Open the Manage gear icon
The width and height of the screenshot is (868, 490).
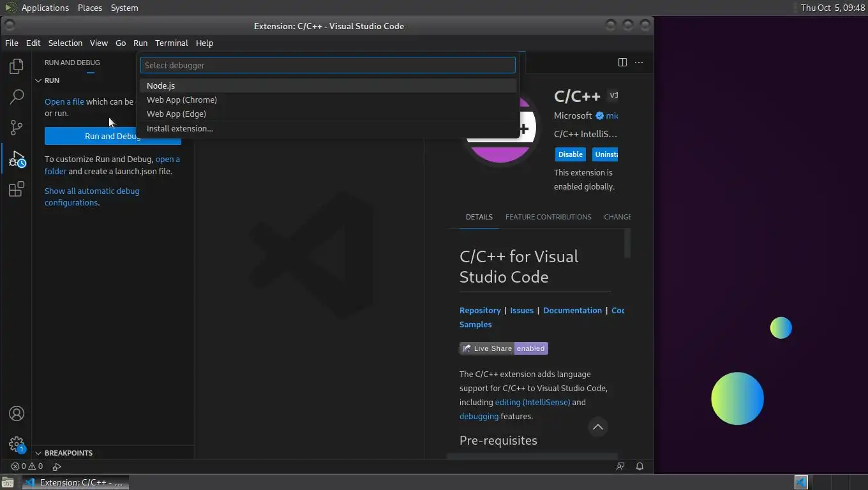[17, 444]
